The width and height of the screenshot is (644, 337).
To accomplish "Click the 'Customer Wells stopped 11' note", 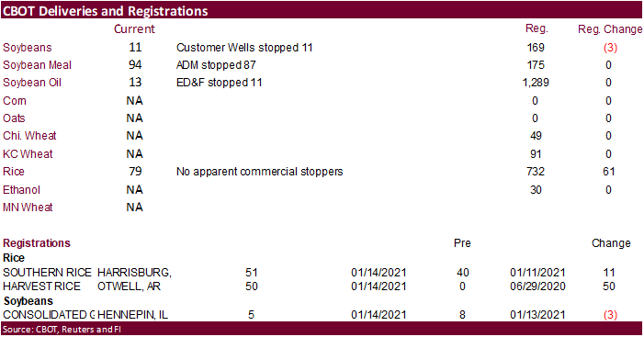I will pyautogui.click(x=244, y=48).
